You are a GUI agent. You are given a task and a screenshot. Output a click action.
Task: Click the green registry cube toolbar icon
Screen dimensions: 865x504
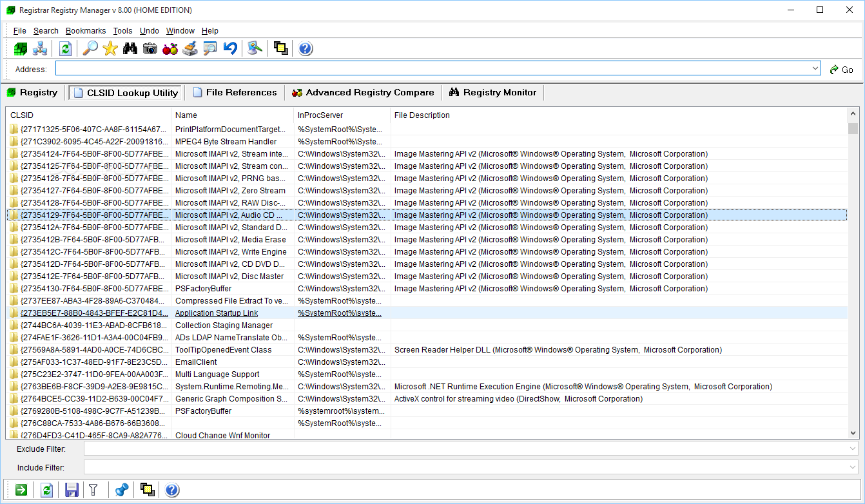pos(21,49)
